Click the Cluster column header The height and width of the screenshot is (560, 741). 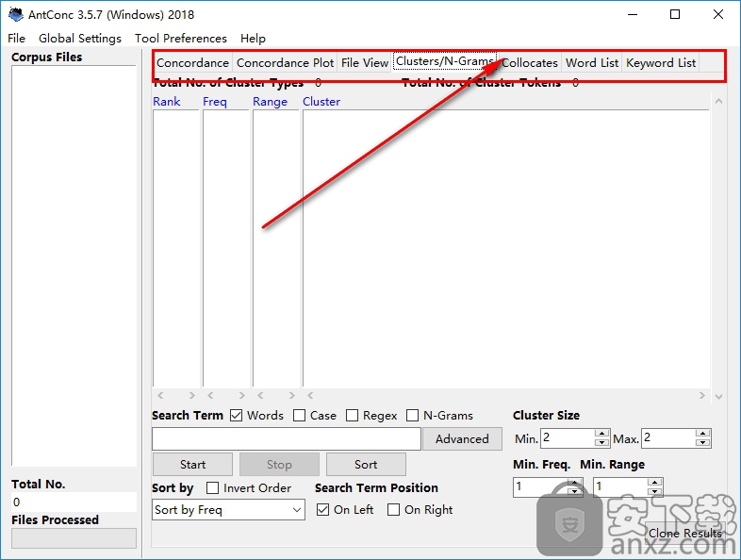321,102
